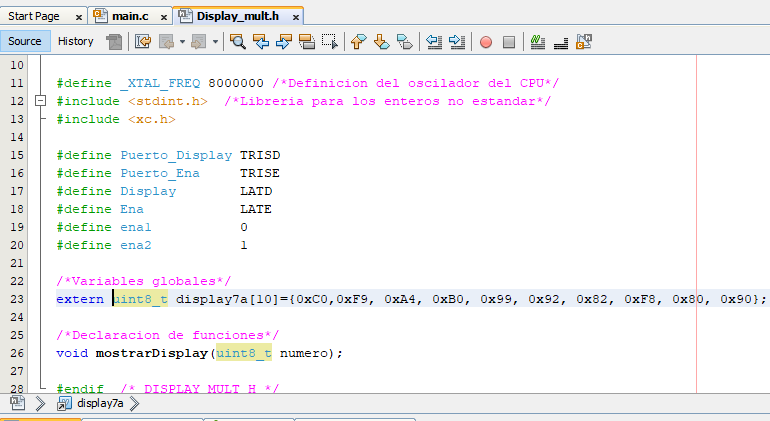Close the Start Page tab

79,17
